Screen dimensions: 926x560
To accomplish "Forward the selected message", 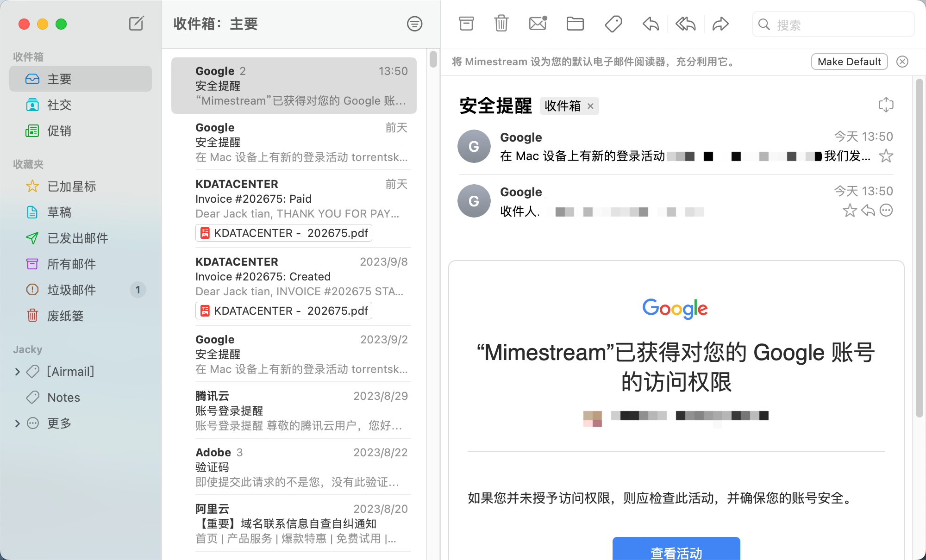I will pyautogui.click(x=720, y=24).
